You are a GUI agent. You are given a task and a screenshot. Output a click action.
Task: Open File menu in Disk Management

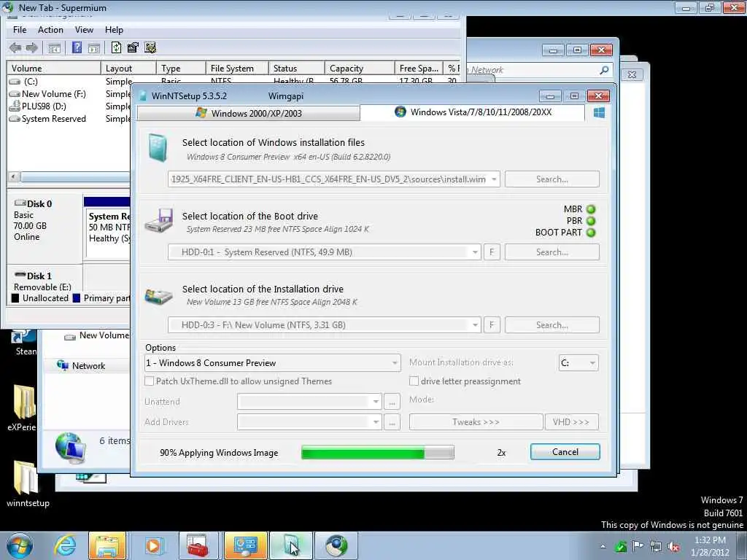tap(20, 30)
